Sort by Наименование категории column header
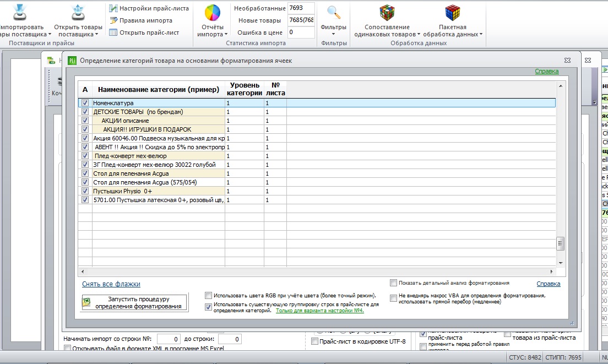Screen dimensions: 608x364 click(x=159, y=90)
